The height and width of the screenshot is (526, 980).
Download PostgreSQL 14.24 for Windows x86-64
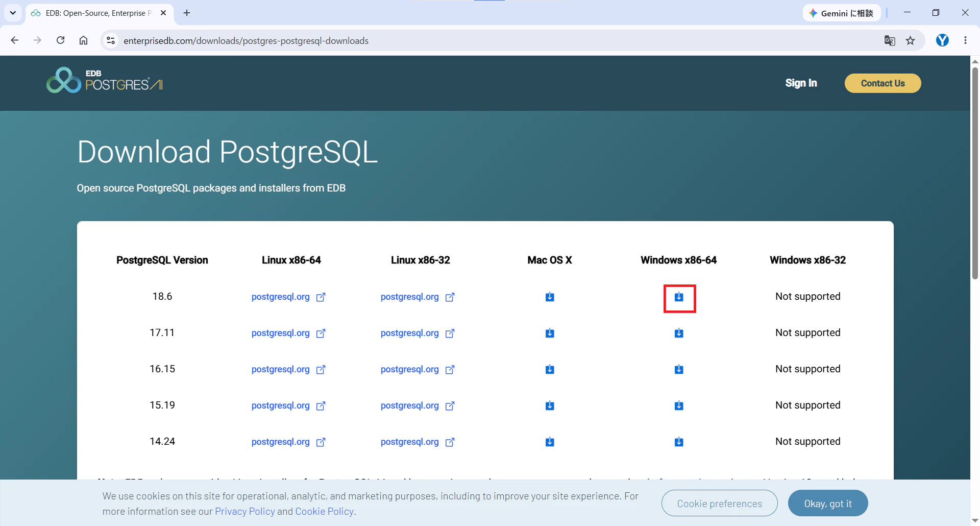[x=679, y=442]
